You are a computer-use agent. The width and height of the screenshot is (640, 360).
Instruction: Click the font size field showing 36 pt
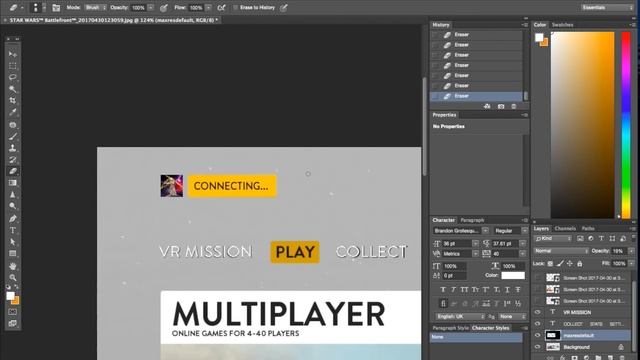coord(457,244)
